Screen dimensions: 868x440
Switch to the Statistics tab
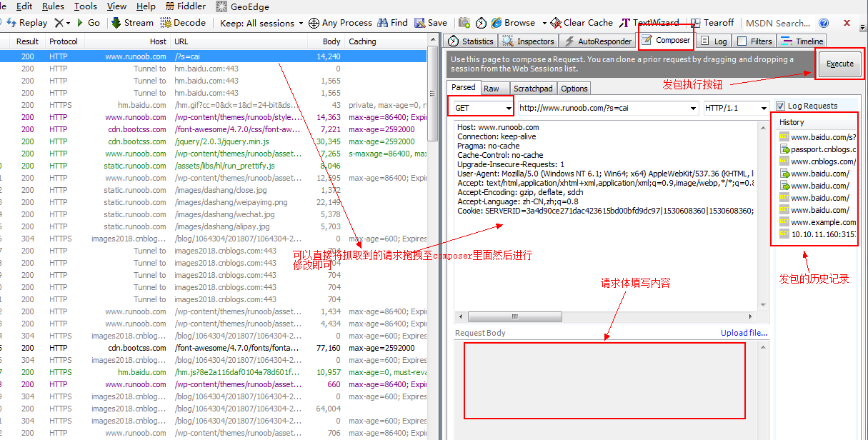coord(471,41)
